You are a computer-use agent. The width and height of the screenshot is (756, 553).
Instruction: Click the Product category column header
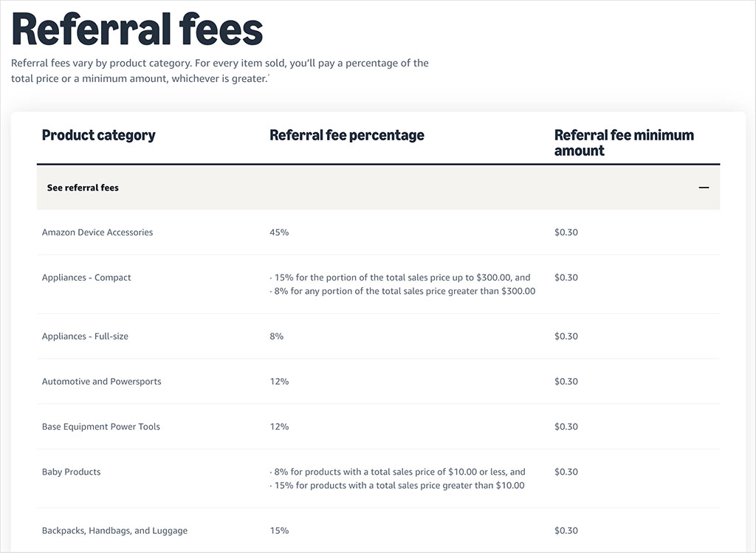pos(98,135)
